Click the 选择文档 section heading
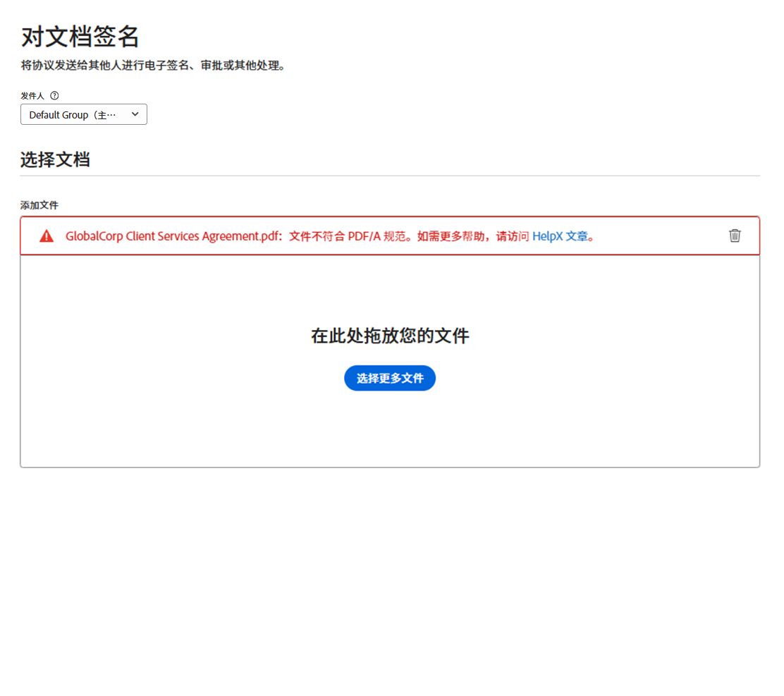Image resolution: width=784 pixels, height=696 pixels. 55,159
